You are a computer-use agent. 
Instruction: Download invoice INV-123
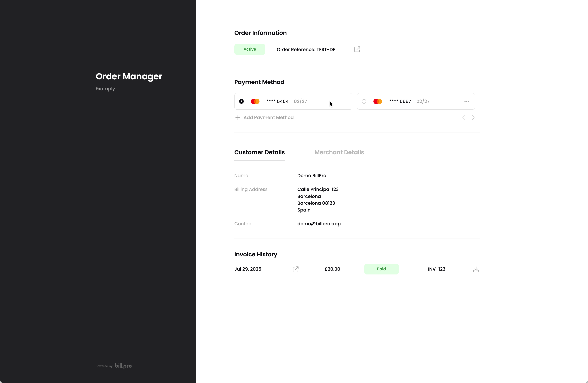point(476,269)
